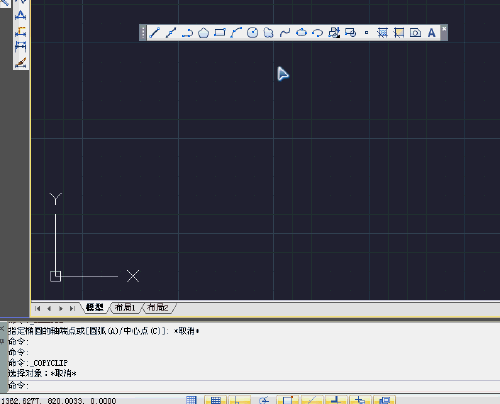500x404 pixels.
Task: Activate the Circle tool
Action: (252, 33)
